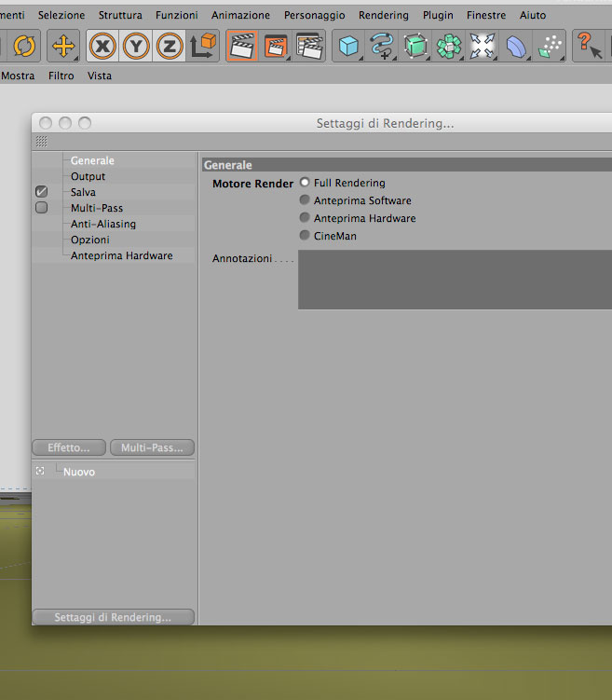The image size is (612, 700).
Task: Open the Settaggi di Rendering bottom dropdown button
Action: tap(114, 617)
